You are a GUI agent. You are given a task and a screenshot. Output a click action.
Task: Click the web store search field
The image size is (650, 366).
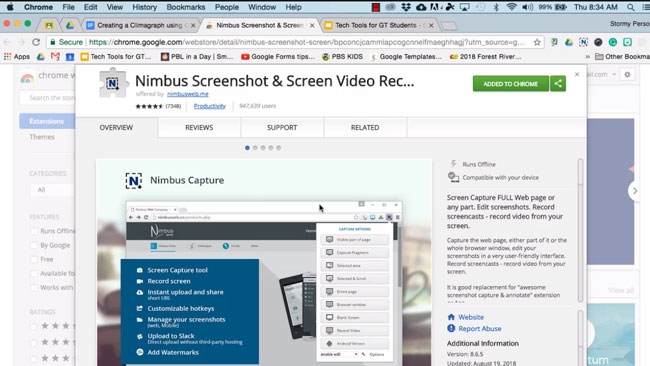[47, 98]
